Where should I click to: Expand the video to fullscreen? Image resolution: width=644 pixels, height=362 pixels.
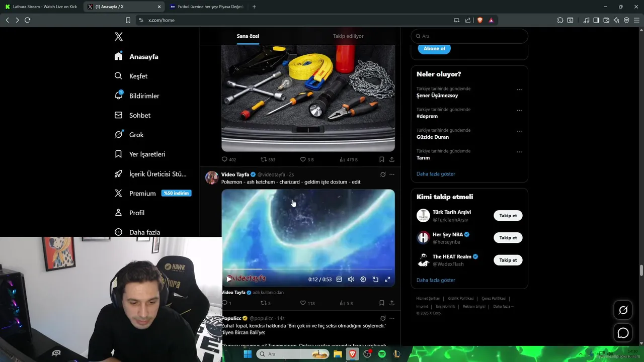(x=387, y=280)
